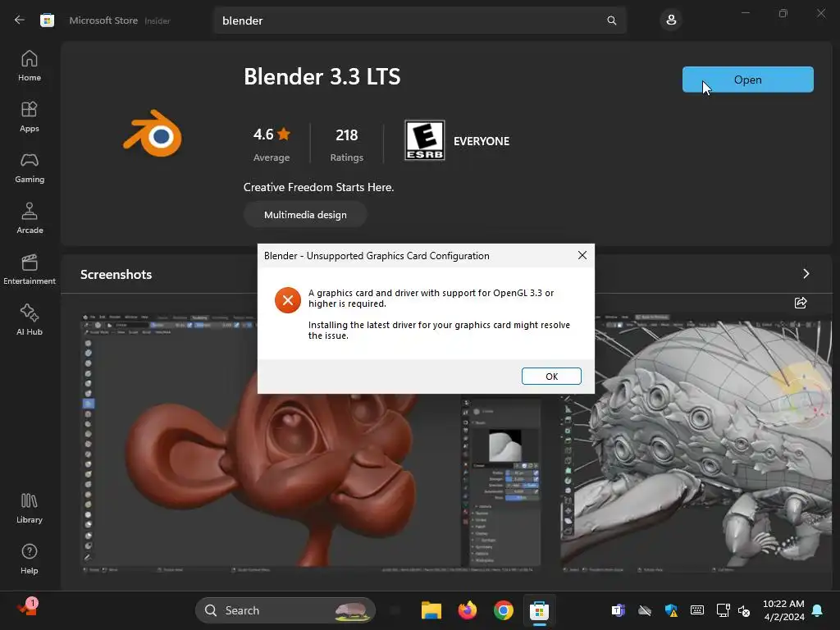Go back using the arrow in Microsoft Store
840x630 pixels.
[20, 21]
